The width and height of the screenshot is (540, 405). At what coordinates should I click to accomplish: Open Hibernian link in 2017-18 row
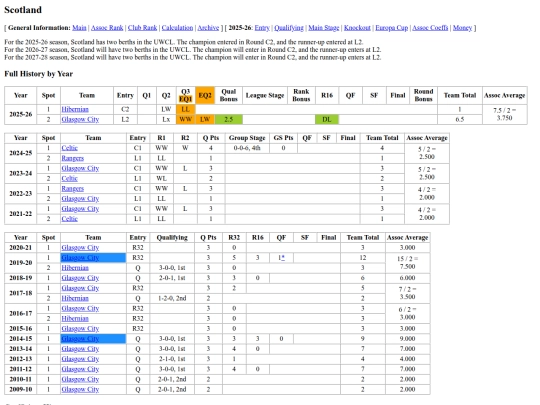(75, 298)
